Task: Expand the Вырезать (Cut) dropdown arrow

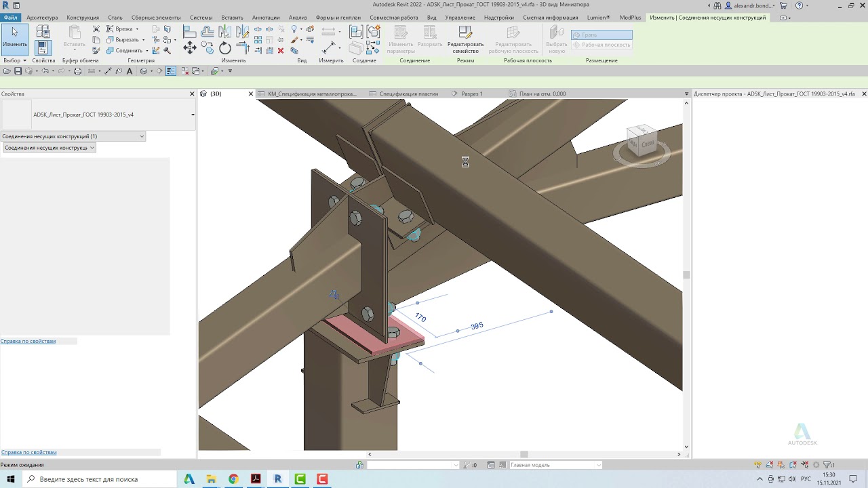Action: (x=143, y=40)
